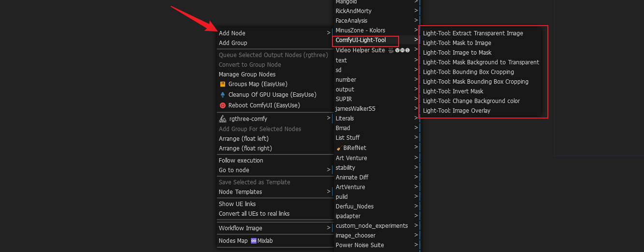Open the output node category

(376, 89)
